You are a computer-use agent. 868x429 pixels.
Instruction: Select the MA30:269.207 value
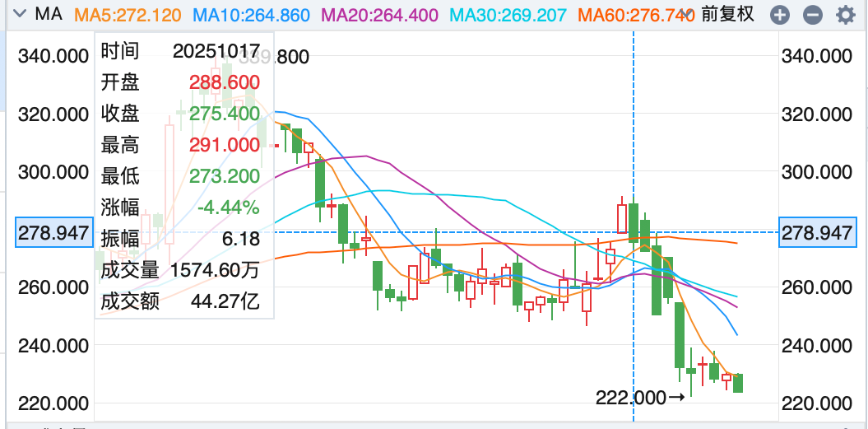[508, 15]
